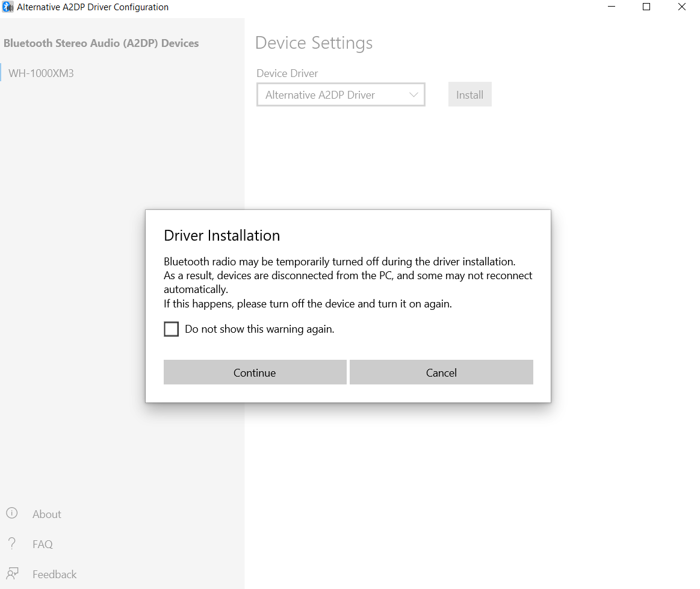The image size is (700, 589).
Task: Check 'Do not show this warning again'
Action: click(172, 329)
